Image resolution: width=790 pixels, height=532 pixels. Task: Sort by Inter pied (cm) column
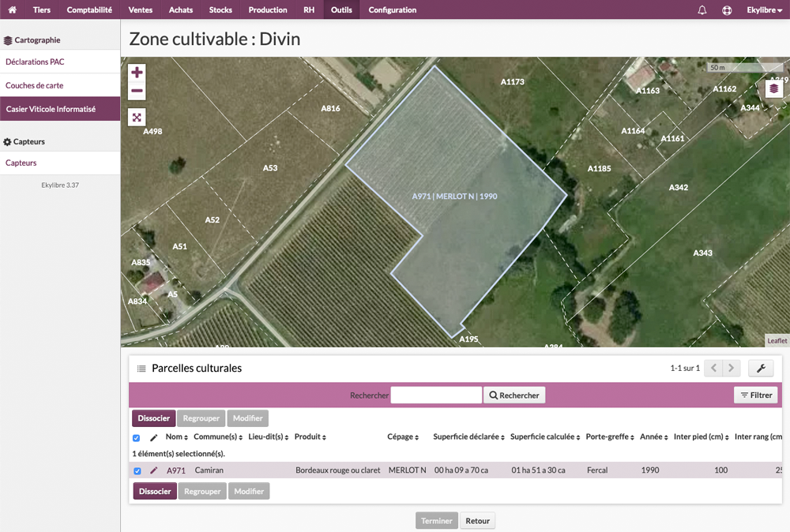pyautogui.click(x=702, y=436)
